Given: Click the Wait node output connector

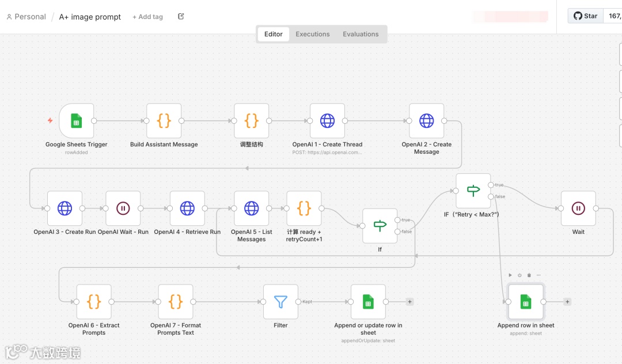Looking at the screenshot, I should [596, 208].
